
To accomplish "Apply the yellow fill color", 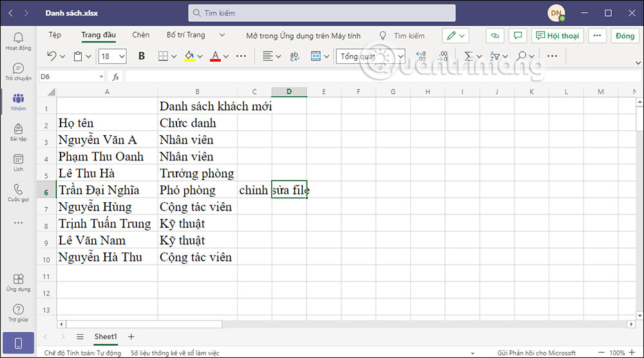I will pos(189,56).
